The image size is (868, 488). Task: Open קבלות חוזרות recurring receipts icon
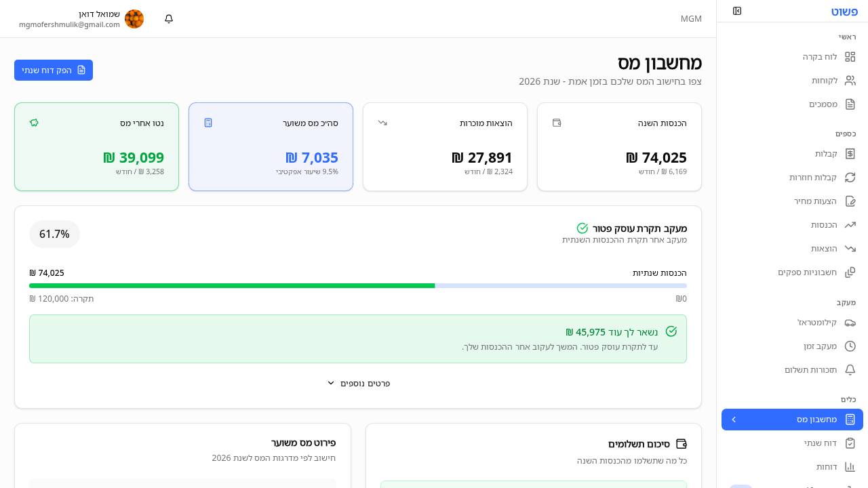[850, 178]
